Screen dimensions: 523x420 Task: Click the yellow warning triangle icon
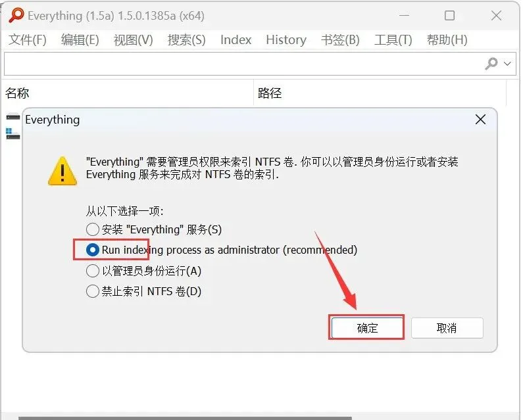pyautogui.click(x=62, y=171)
